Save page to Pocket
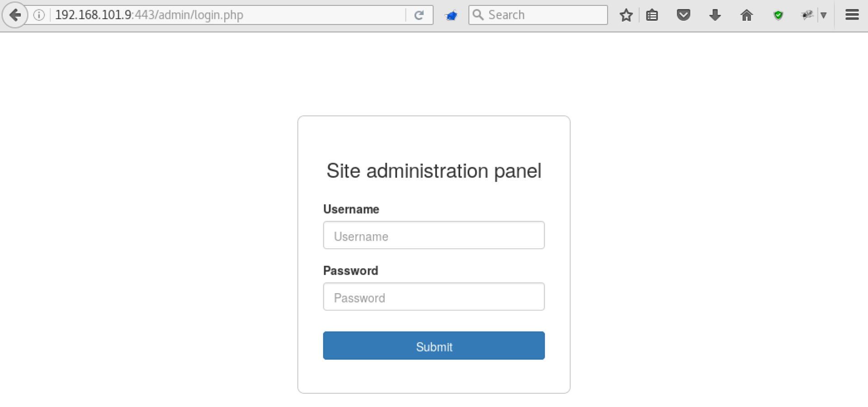Image resolution: width=868 pixels, height=407 pixels. coord(684,15)
